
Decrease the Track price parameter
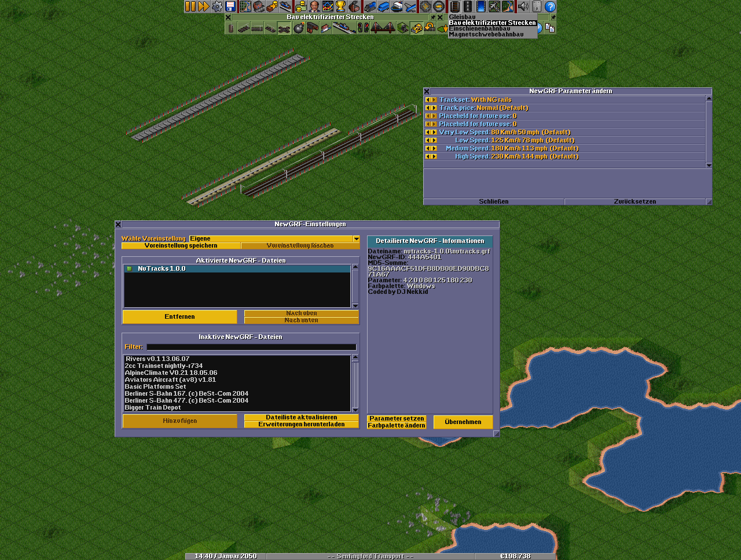428,108
